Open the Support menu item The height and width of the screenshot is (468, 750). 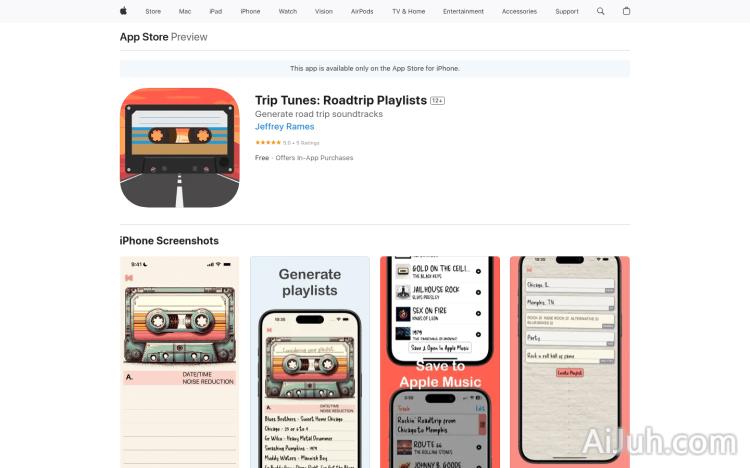pyautogui.click(x=567, y=11)
